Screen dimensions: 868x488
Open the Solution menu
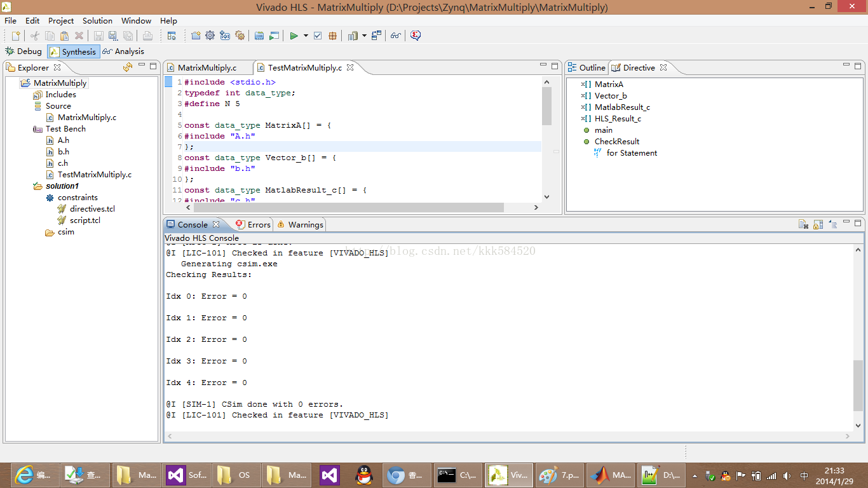tap(97, 20)
